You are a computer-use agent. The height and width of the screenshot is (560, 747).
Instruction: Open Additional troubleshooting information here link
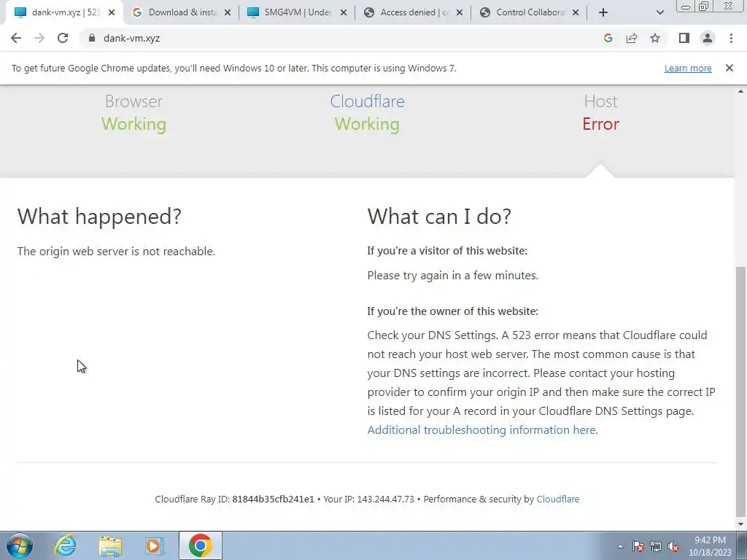483,430
